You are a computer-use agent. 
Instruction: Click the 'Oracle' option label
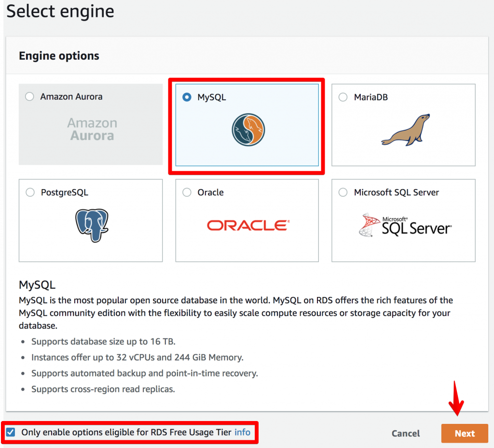click(210, 192)
